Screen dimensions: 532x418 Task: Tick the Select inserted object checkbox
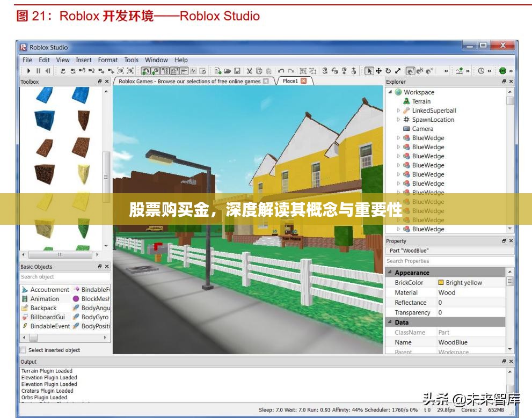click(23, 350)
